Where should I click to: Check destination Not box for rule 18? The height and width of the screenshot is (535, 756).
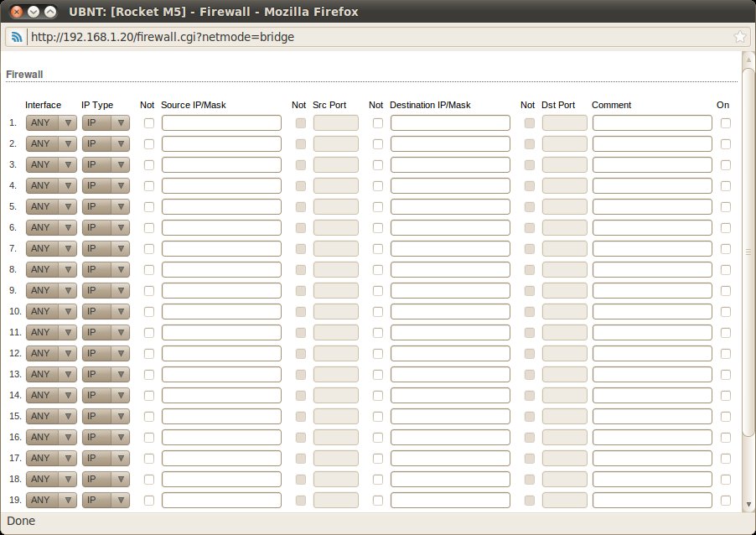(x=378, y=480)
